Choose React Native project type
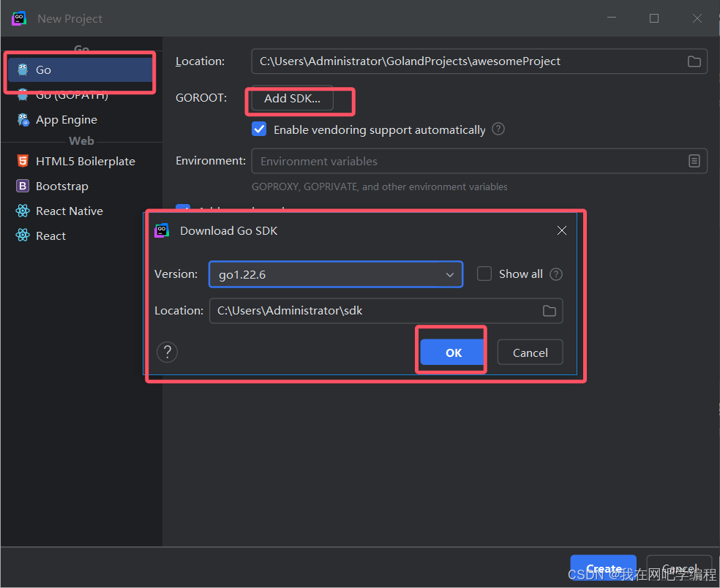The height and width of the screenshot is (588, 720). (x=70, y=211)
